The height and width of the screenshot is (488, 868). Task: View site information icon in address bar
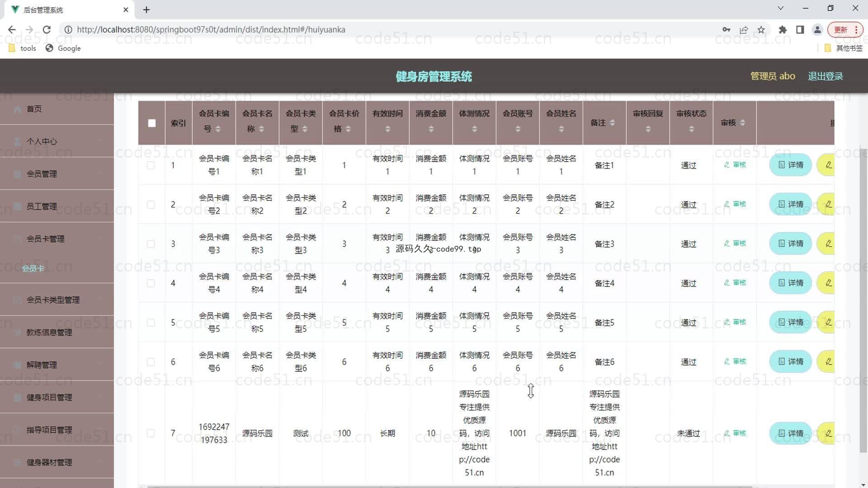point(68,30)
